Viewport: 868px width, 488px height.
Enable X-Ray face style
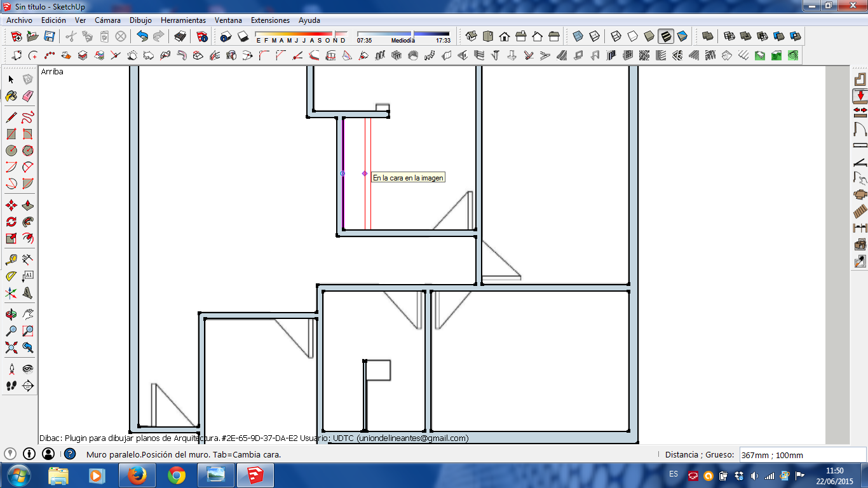point(578,36)
